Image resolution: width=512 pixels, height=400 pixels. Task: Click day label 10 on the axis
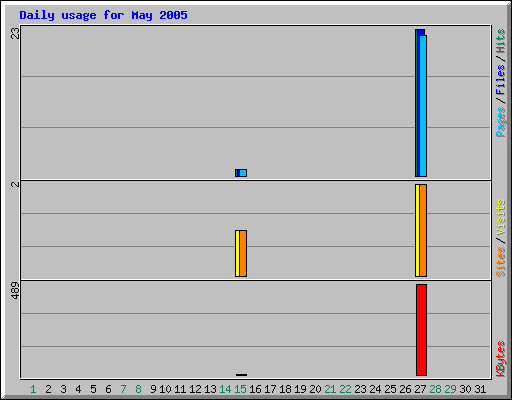(x=165, y=389)
